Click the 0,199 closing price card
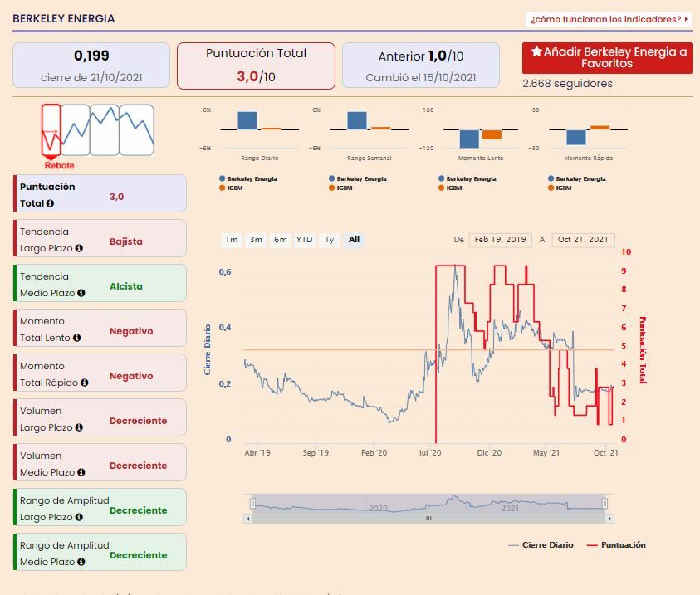This screenshot has height=595, width=700. pyautogui.click(x=91, y=65)
